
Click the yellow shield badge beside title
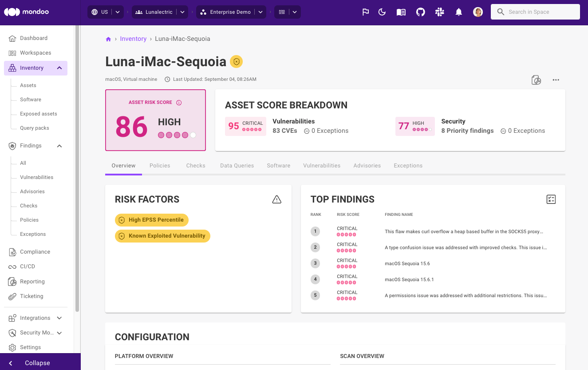tap(237, 62)
